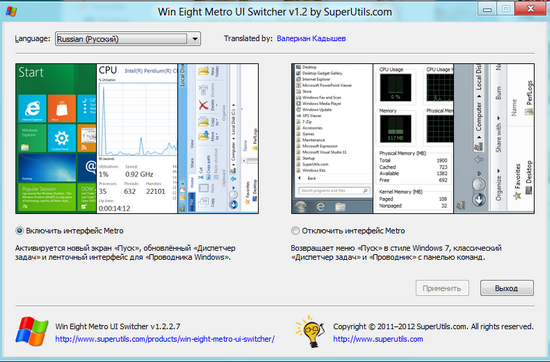
Task: Open the win-eight-metro-ui-switcher product link
Action: 165,339
